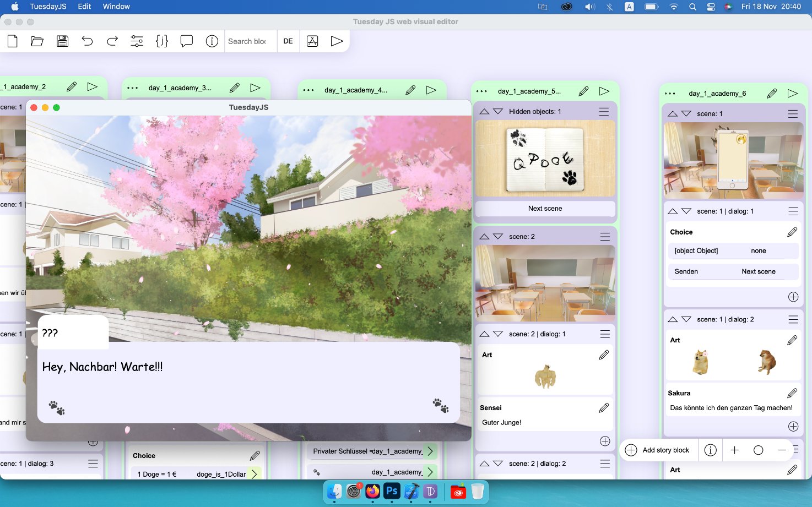Open scene: 2 hamburger menu in academy_5
This screenshot has height=507, width=812.
(605, 237)
